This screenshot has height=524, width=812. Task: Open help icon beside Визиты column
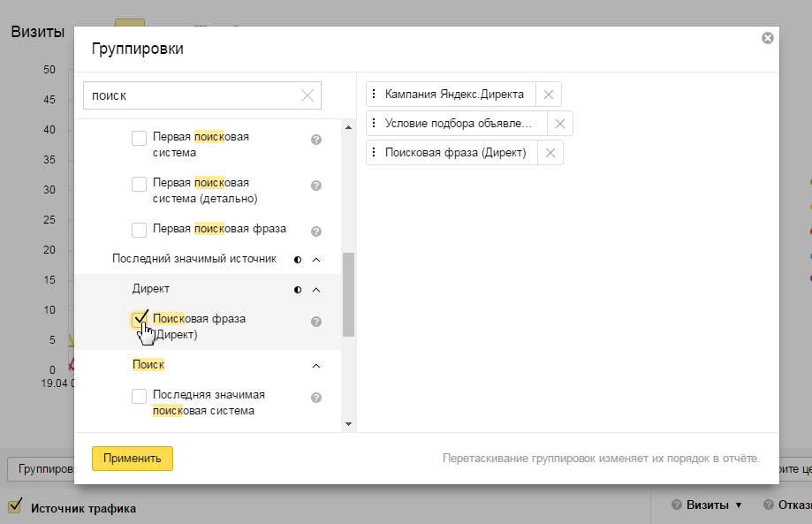676,505
